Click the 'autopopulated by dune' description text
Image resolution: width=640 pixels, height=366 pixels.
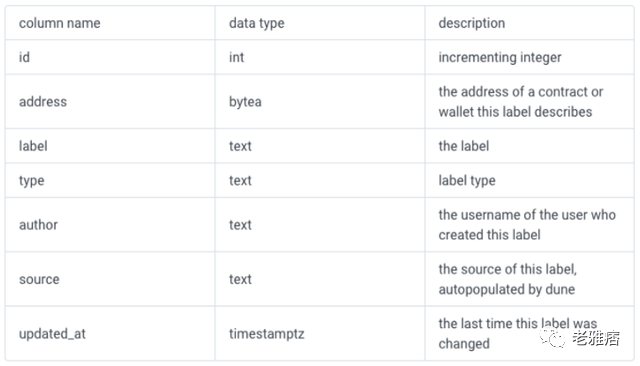pos(507,289)
